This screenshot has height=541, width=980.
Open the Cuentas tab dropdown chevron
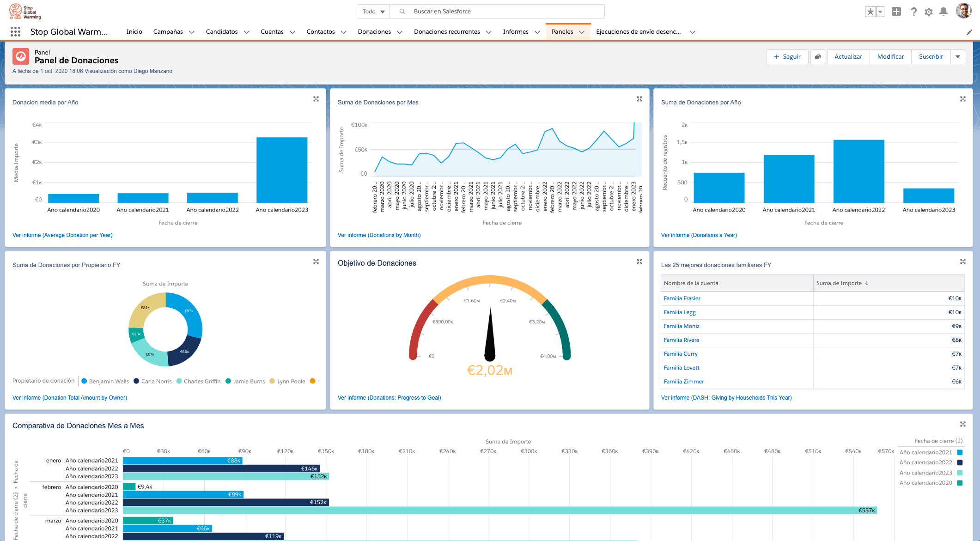[x=292, y=32]
